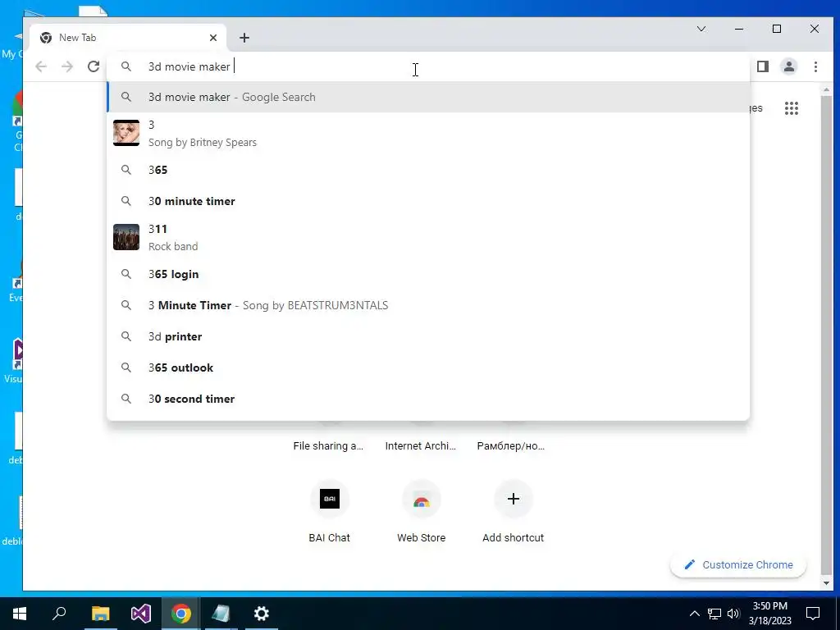This screenshot has width=840, height=630.
Task: Click the volume speaker tray icon
Action: point(733,614)
